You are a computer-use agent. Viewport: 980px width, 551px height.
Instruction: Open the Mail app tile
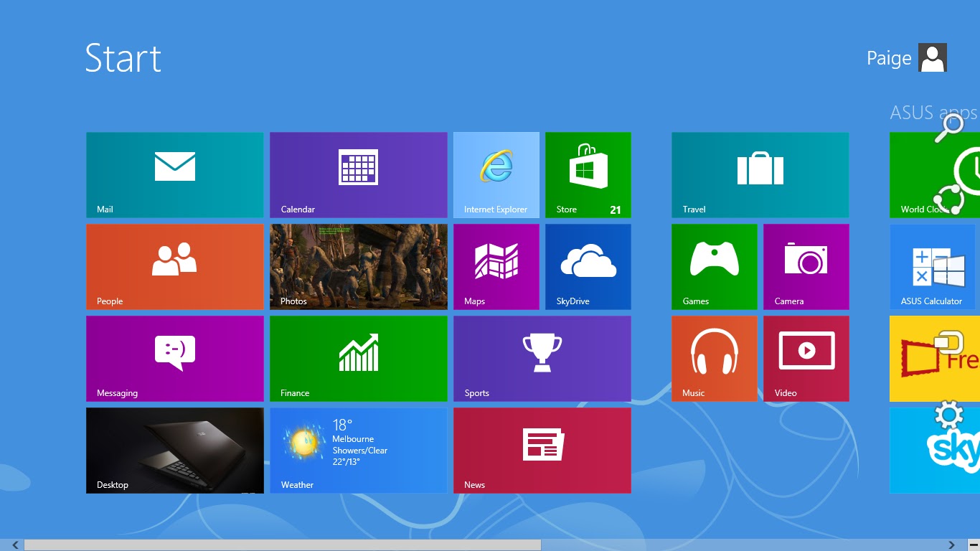pyautogui.click(x=174, y=174)
